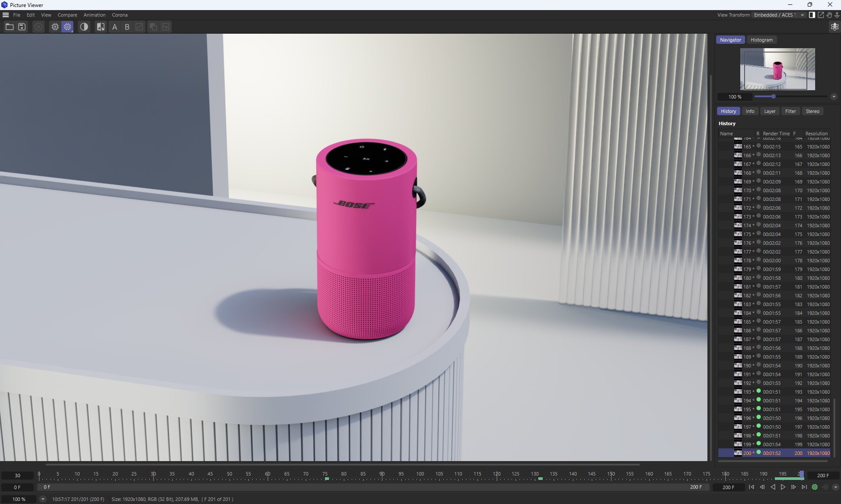Click the Open file folder icon
The image size is (841, 504).
9,27
